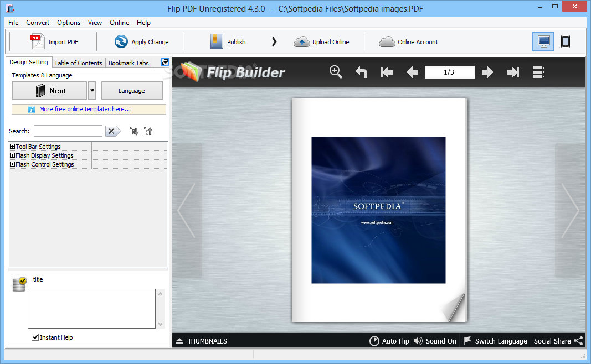Click the collapse all settings icon

click(148, 131)
